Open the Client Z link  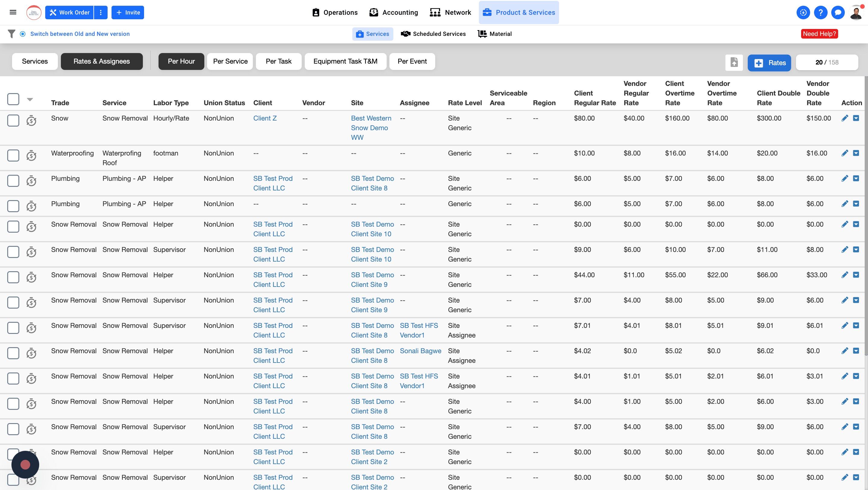pyautogui.click(x=265, y=118)
